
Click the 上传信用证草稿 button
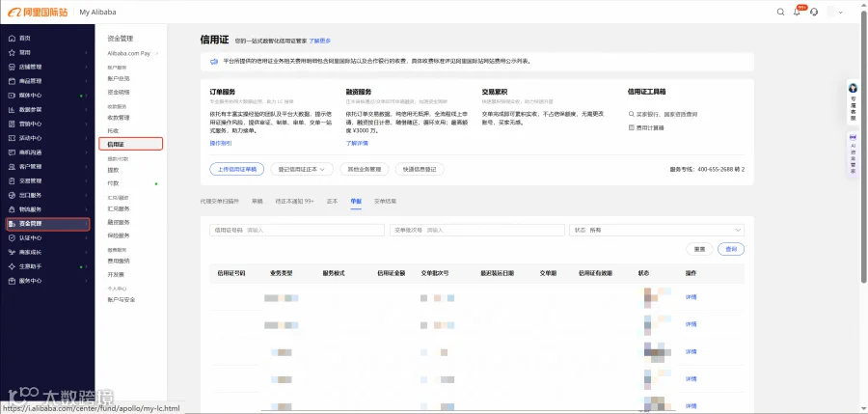coord(237,169)
